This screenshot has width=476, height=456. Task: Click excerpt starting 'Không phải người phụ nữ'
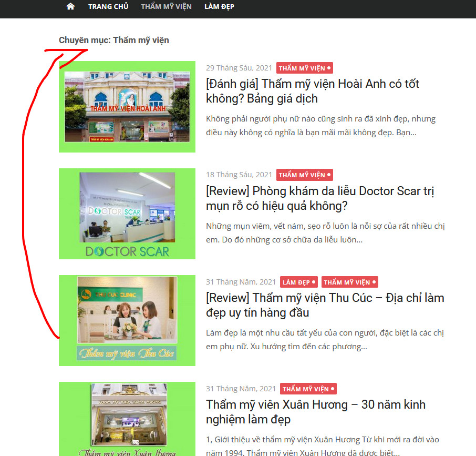point(321,126)
